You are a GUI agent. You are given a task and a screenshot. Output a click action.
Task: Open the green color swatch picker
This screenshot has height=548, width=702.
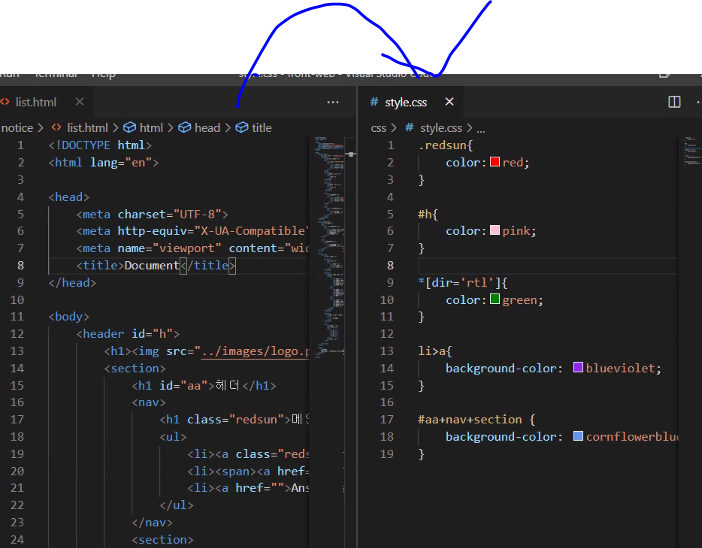pos(495,299)
